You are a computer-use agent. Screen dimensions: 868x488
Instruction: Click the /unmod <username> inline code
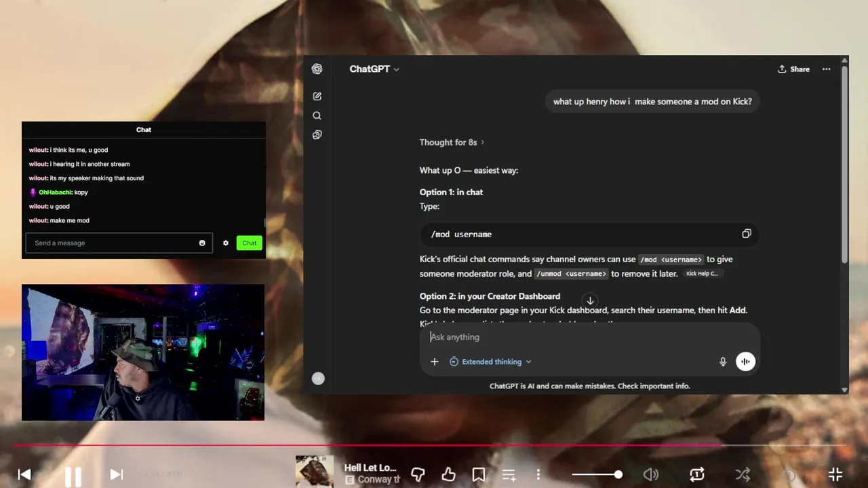click(571, 274)
